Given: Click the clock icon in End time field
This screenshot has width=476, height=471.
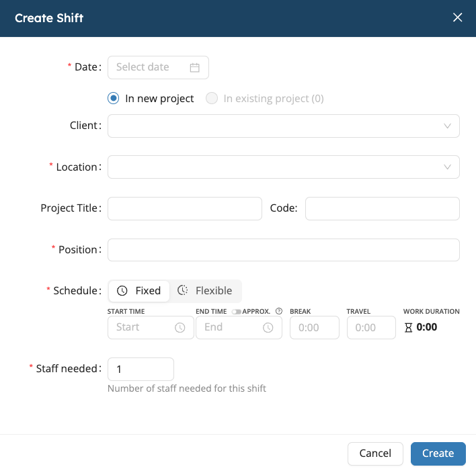Looking at the screenshot, I should [268, 328].
